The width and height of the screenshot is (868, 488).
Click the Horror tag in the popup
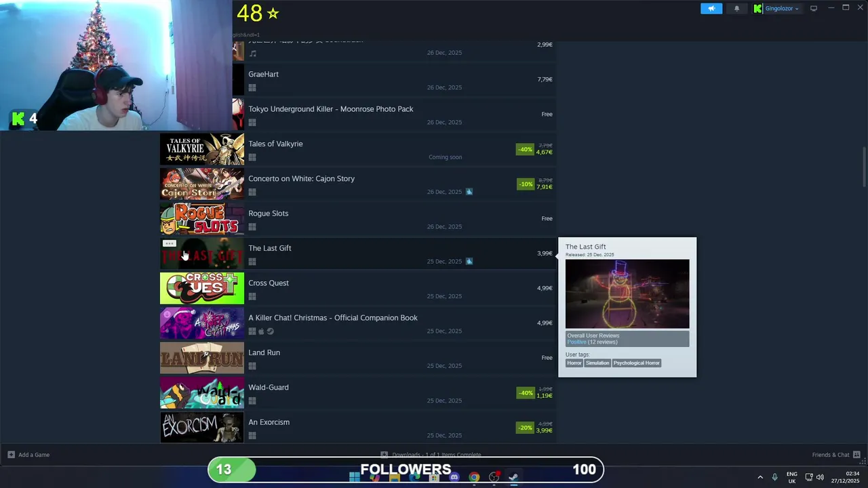coord(574,363)
